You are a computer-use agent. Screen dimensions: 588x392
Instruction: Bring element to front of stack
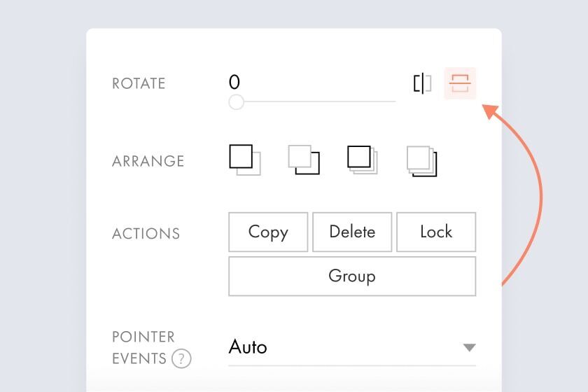tap(363, 160)
